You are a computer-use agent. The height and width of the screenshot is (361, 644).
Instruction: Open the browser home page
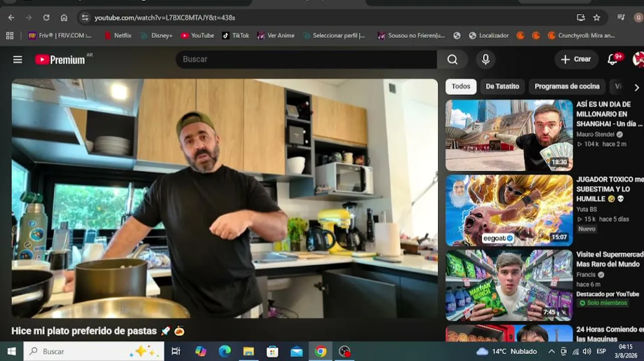click(64, 18)
